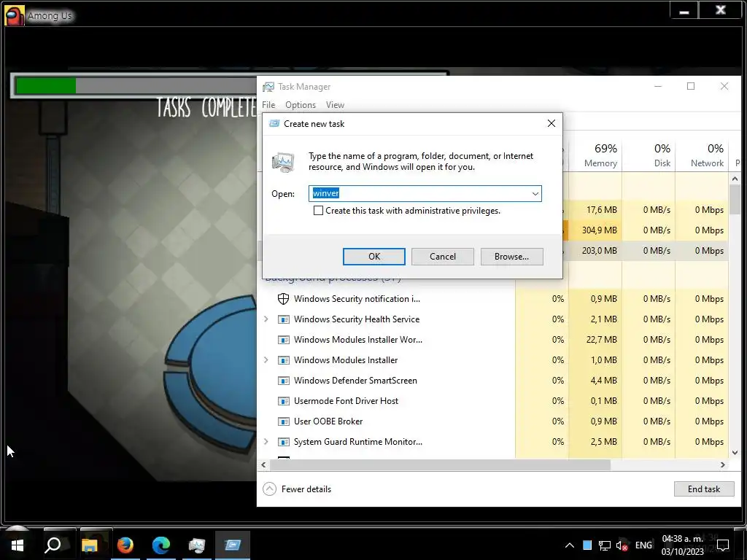Sort by the Network column header

(x=703, y=155)
